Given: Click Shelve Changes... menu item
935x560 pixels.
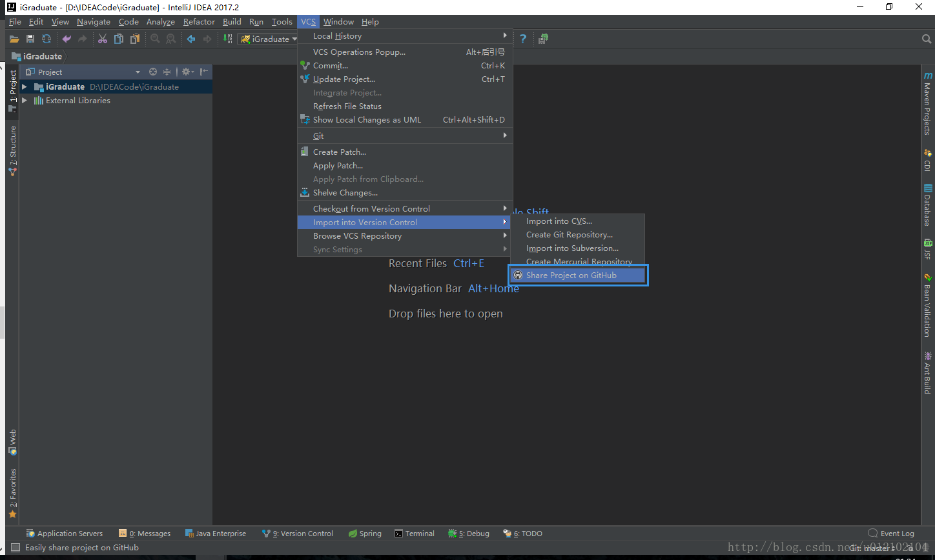Looking at the screenshot, I should tap(405, 192).
